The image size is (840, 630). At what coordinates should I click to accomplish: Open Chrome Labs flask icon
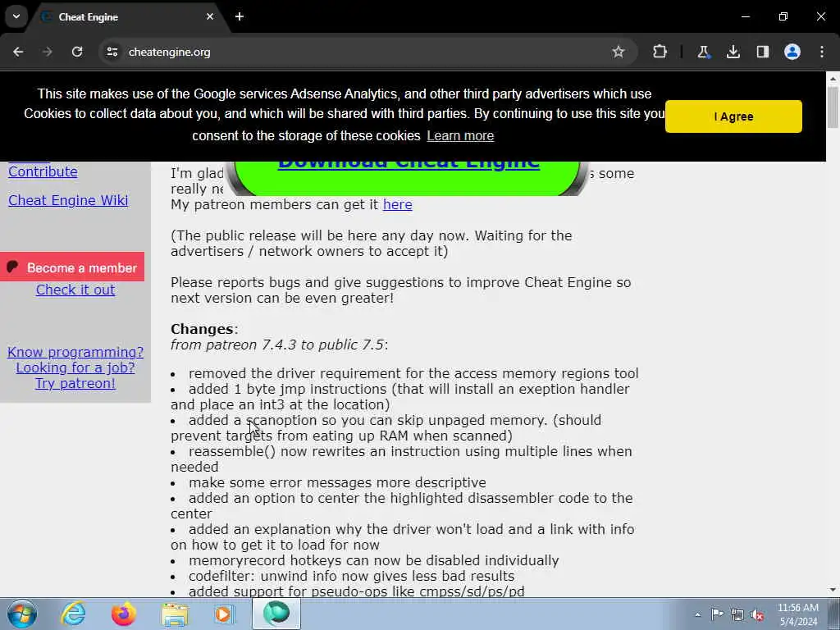[703, 52]
